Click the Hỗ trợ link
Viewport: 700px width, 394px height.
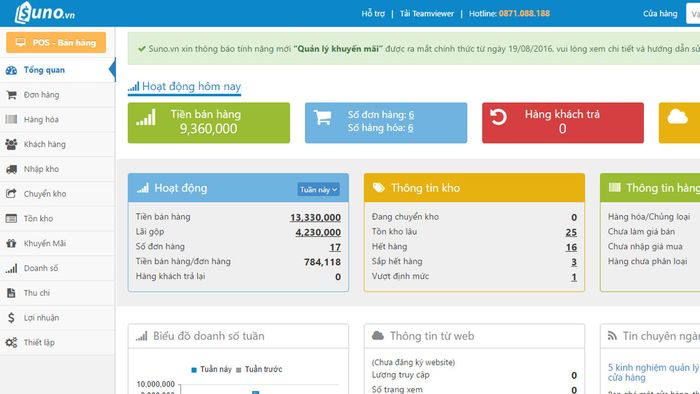(373, 13)
